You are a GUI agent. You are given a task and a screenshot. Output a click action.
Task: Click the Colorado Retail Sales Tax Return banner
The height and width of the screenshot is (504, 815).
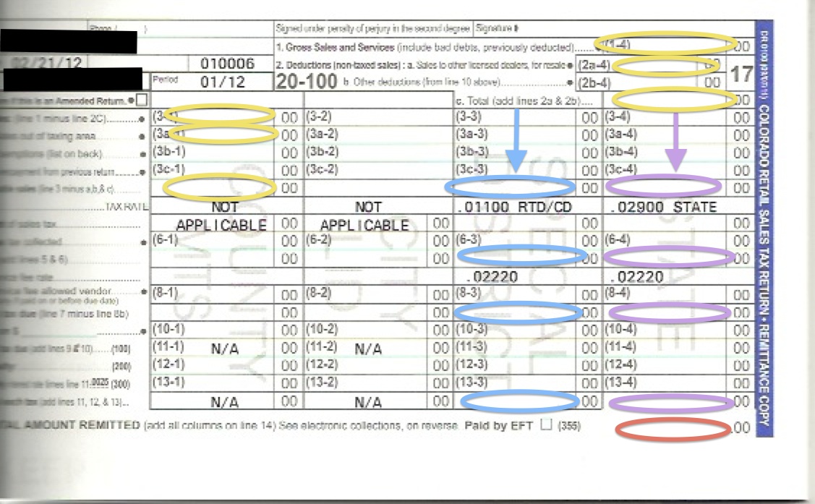click(764, 228)
